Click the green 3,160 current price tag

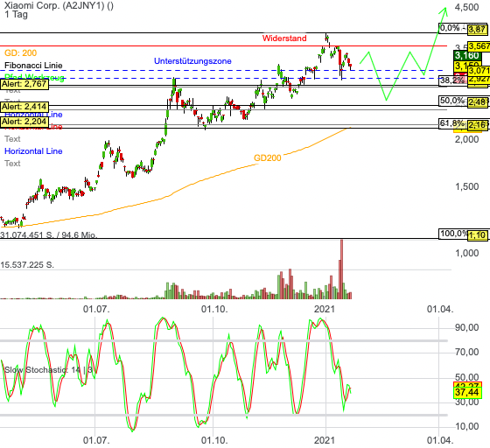[x=467, y=56]
